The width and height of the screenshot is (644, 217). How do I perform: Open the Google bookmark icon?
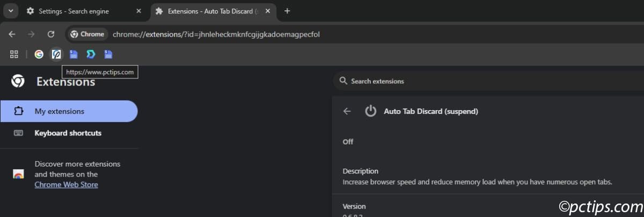[39, 54]
